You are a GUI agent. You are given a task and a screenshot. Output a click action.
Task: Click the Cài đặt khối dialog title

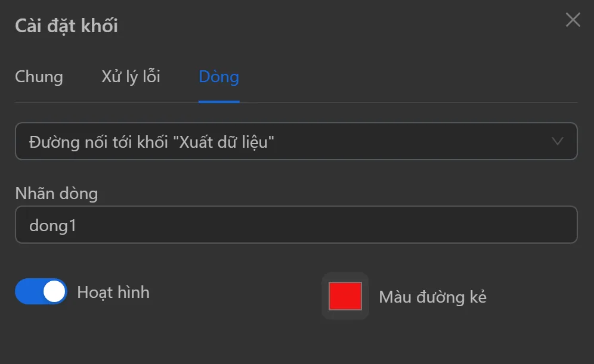pos(66,26)
